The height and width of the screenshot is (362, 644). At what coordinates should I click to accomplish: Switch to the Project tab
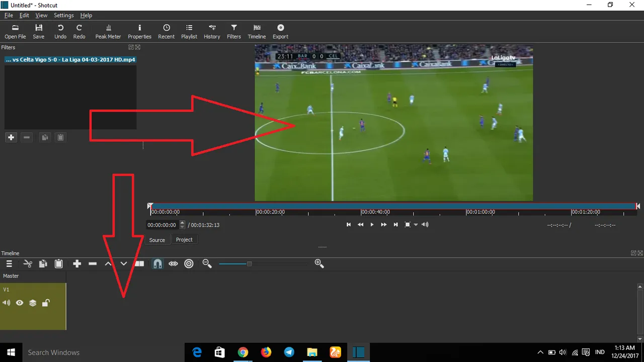184,240
